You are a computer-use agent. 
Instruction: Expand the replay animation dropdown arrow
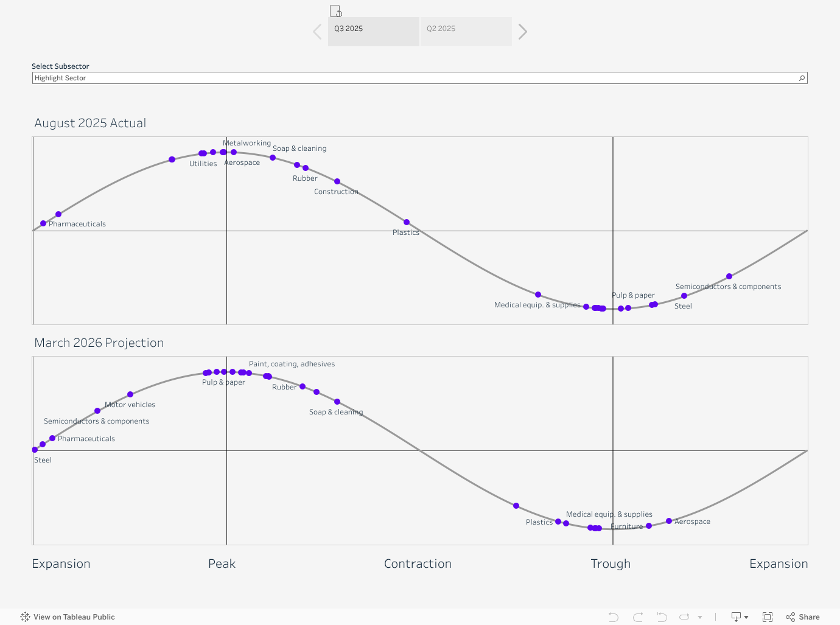pos(700,617)
